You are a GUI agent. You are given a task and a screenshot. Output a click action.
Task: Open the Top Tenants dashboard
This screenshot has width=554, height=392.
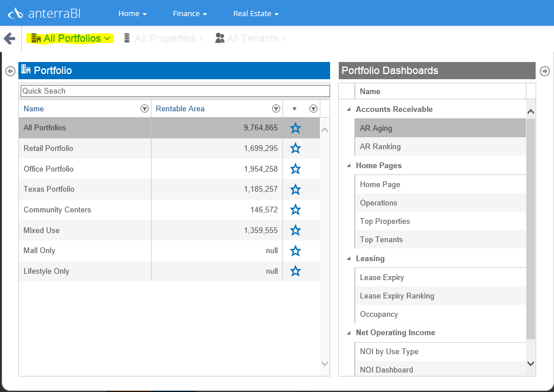(x=440, y=239)
